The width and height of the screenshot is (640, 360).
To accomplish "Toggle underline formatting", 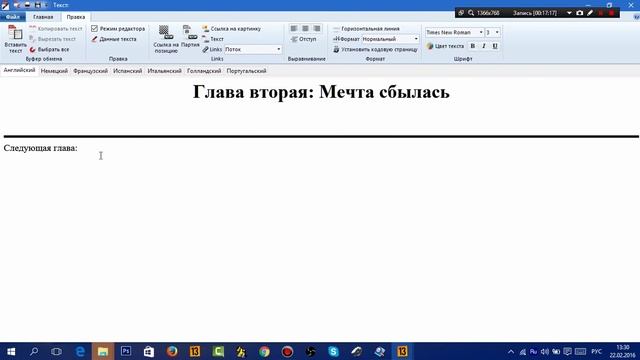I will 495,46.
